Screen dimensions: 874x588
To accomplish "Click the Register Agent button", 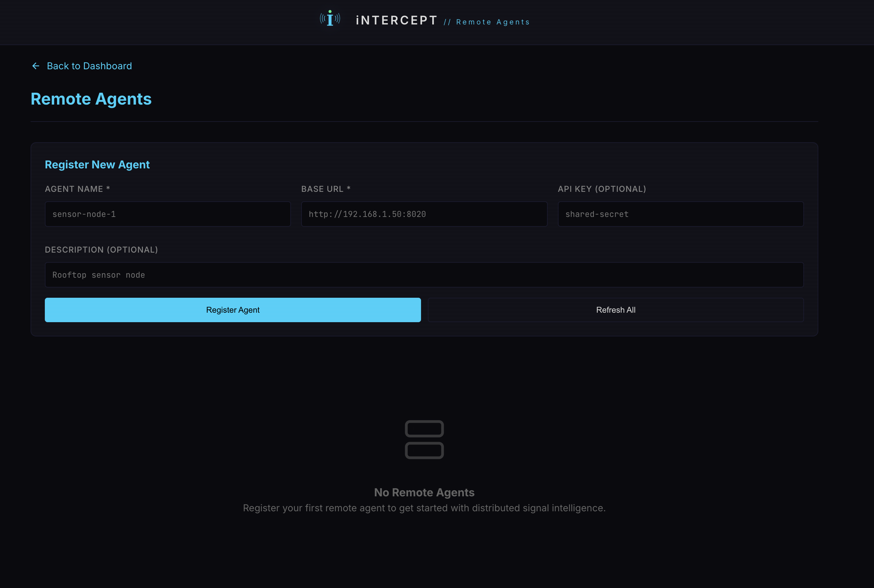I will coord(233,310).
